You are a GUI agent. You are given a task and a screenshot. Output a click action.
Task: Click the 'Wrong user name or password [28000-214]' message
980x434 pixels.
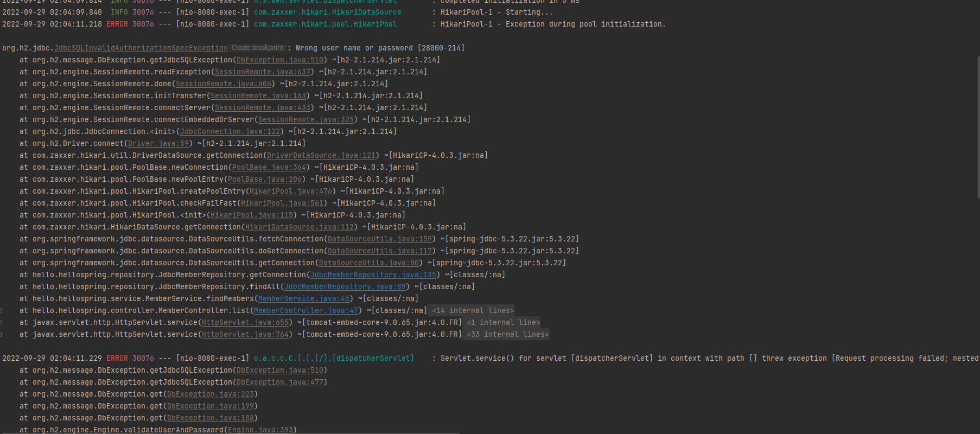380,48
